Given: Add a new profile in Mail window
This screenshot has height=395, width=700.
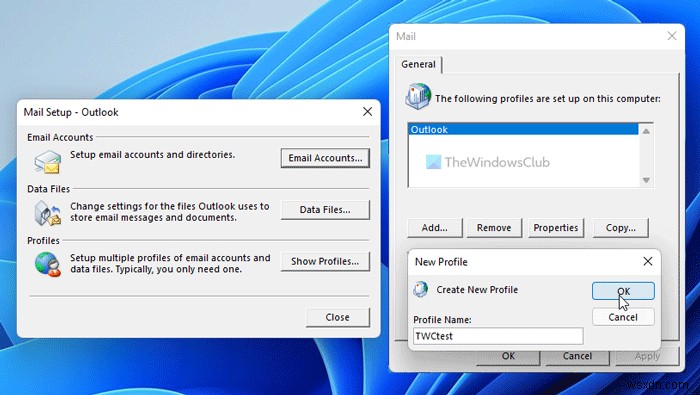Looking at the screenshot, I should 435,228.
